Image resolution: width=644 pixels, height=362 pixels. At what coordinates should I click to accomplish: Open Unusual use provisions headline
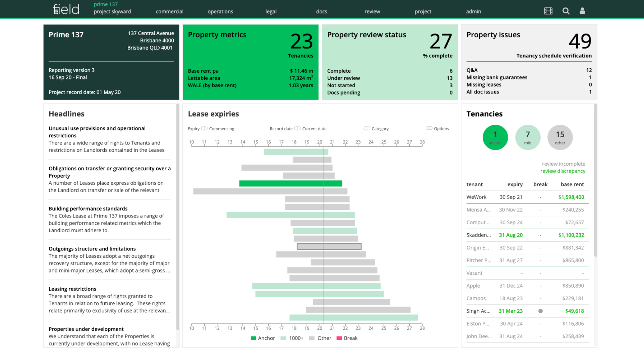tap(109, 139)
